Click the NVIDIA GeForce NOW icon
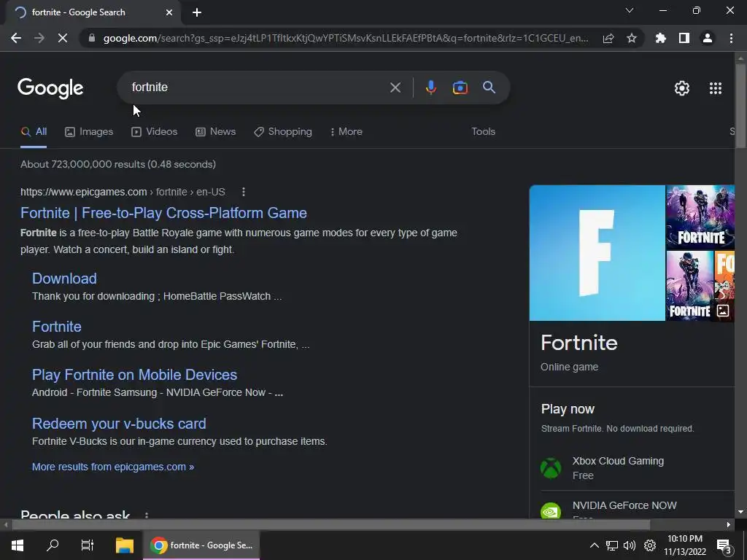This screenshot has width=747, height=560. tap(551, 510)
